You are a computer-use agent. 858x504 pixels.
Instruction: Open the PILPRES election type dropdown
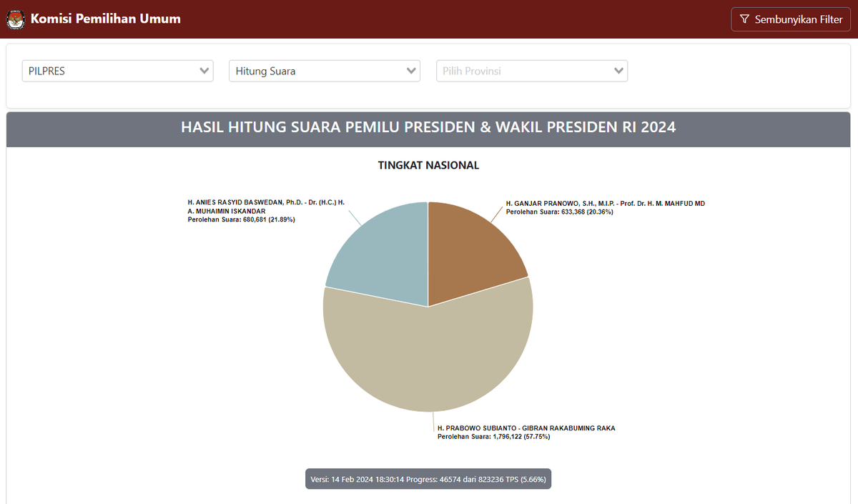click(117, 71)
